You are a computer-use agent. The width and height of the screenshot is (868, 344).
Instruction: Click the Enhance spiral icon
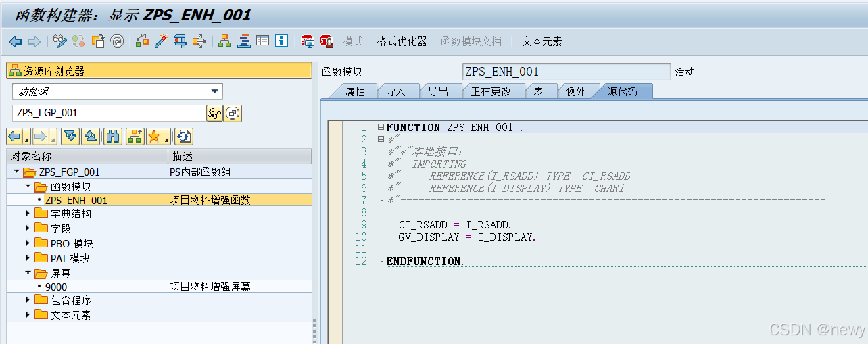(118, 41)
